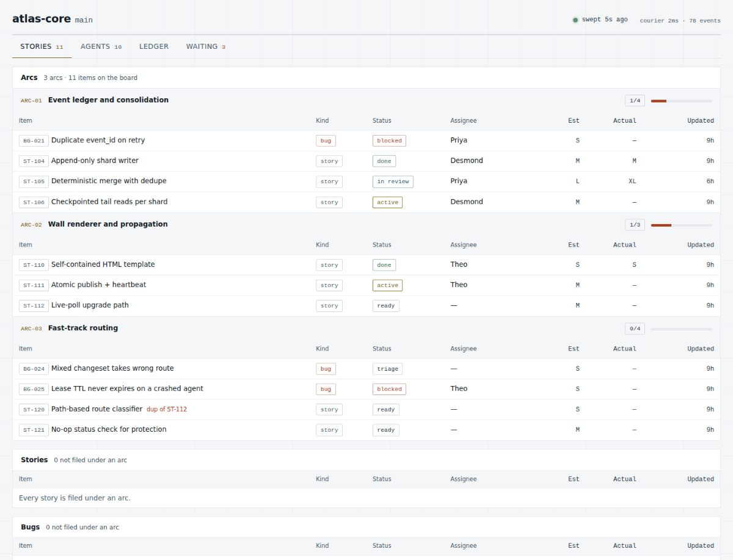Switch to the AGENTS tab
The image size is (733, 560).
click(x=101, y=46)
